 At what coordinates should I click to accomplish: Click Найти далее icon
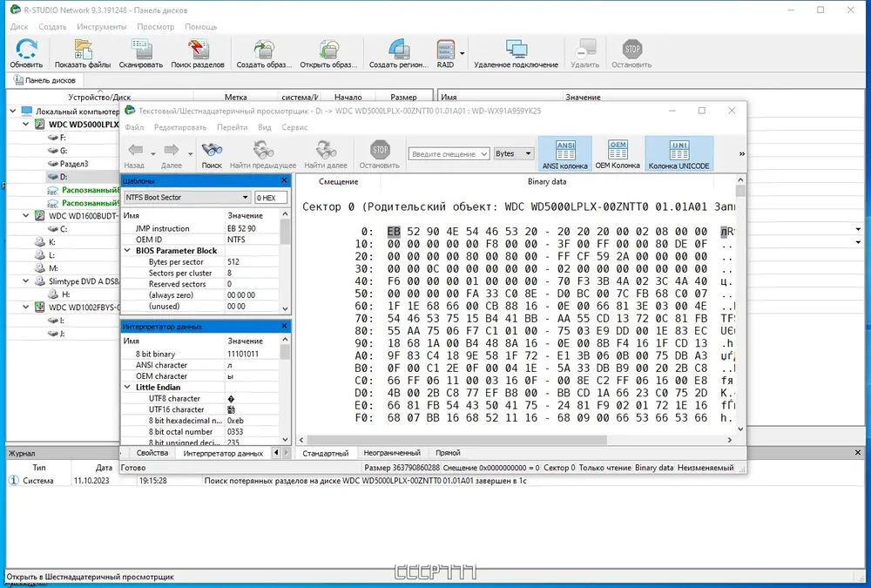point(326,150)
